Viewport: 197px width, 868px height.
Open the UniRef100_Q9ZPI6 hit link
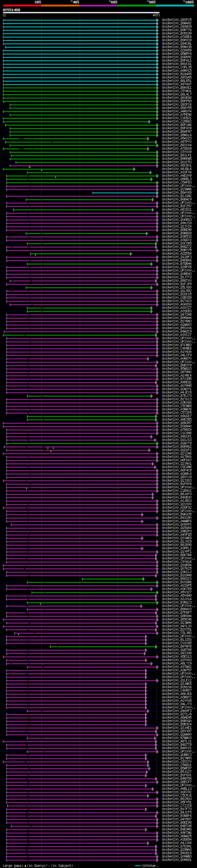click(x=177, y=105)
